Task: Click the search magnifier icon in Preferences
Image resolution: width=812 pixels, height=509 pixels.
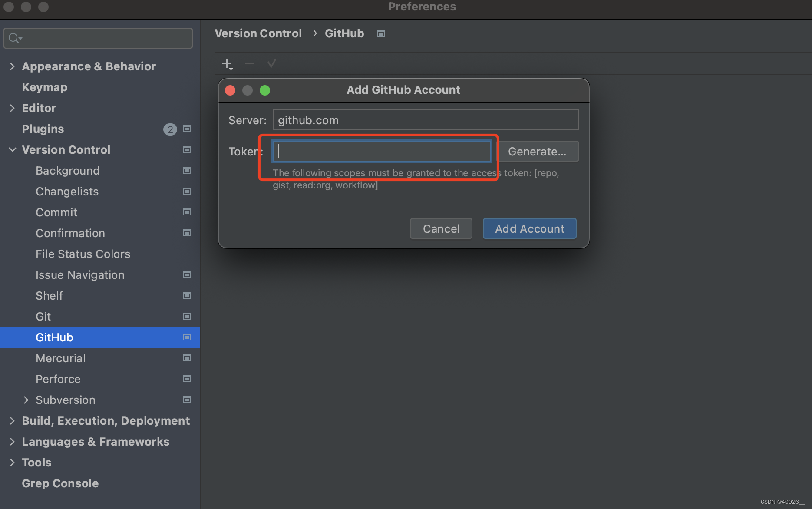Action: [14, 38]
